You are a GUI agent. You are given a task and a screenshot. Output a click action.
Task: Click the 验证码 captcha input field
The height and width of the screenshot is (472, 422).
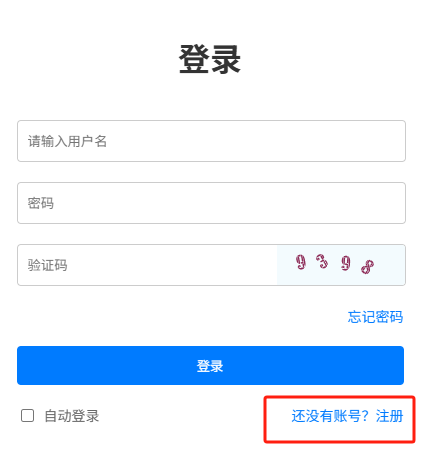tap(147, 265)
